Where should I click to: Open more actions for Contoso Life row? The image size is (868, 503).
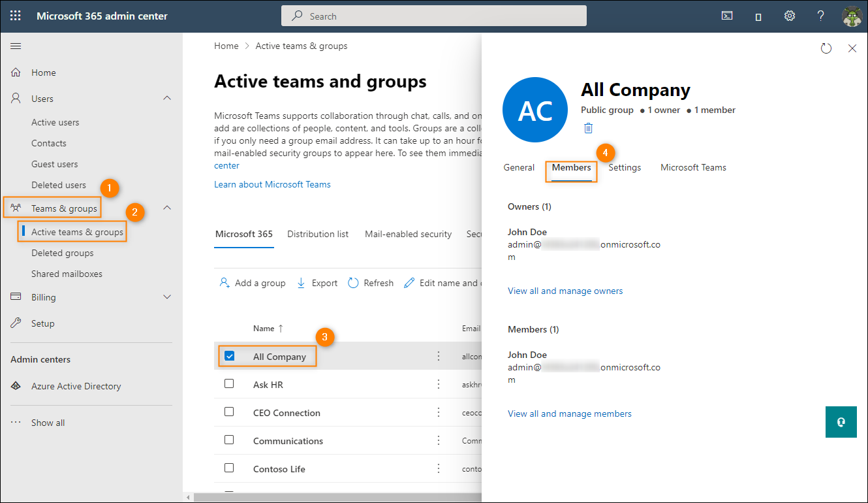(x=439, y=468)
